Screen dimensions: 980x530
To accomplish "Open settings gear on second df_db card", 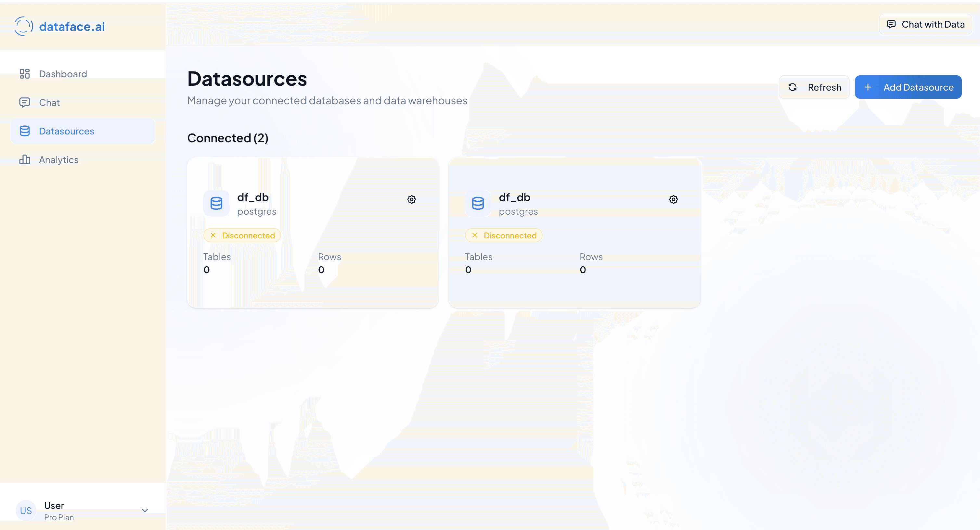I will click(x=673, y=199).
